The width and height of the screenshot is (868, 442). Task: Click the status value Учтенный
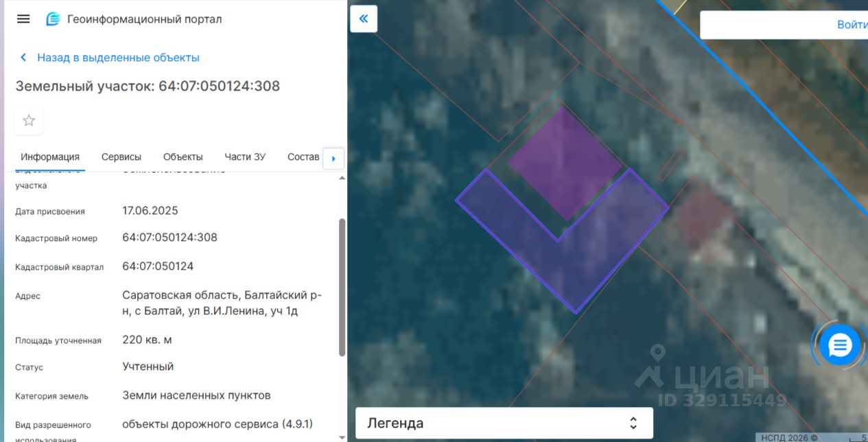coord(148,367)
